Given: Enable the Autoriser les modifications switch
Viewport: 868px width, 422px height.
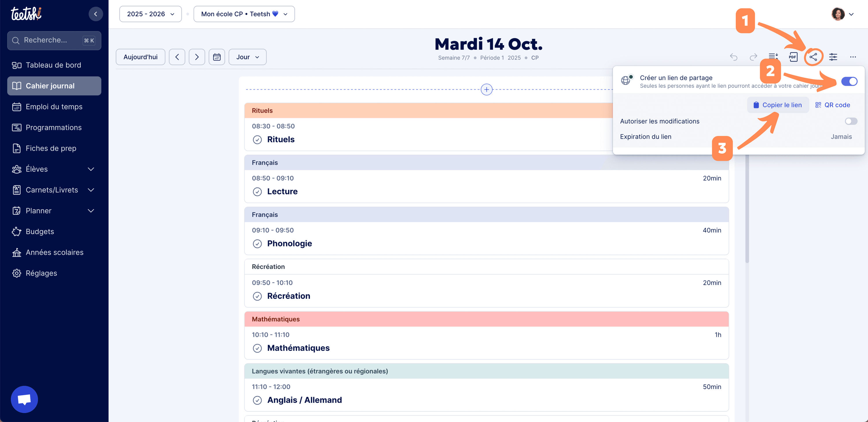Looking at the screenshot, I should (x=851, y=121).
